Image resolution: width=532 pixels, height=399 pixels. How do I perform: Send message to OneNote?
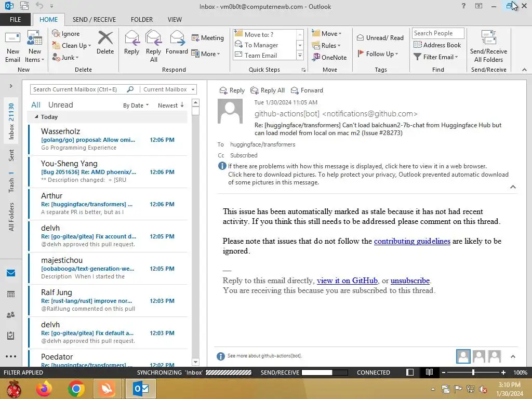point(329,57)
